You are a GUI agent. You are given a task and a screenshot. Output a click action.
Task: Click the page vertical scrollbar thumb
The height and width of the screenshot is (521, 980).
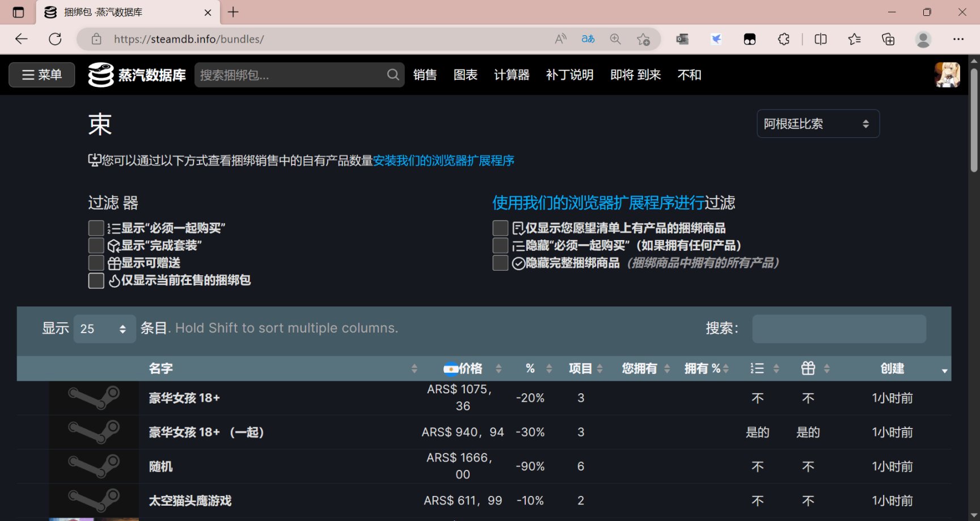click(x=974, y=119)
